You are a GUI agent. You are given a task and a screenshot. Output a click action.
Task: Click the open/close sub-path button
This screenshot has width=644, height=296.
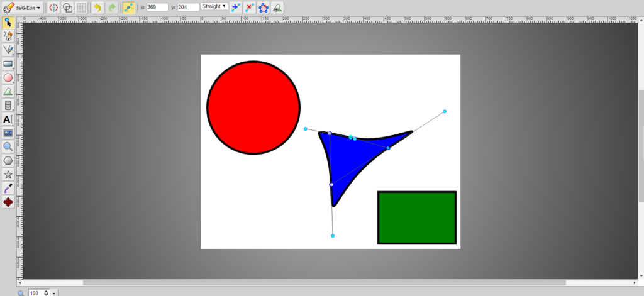pos(264,8)
